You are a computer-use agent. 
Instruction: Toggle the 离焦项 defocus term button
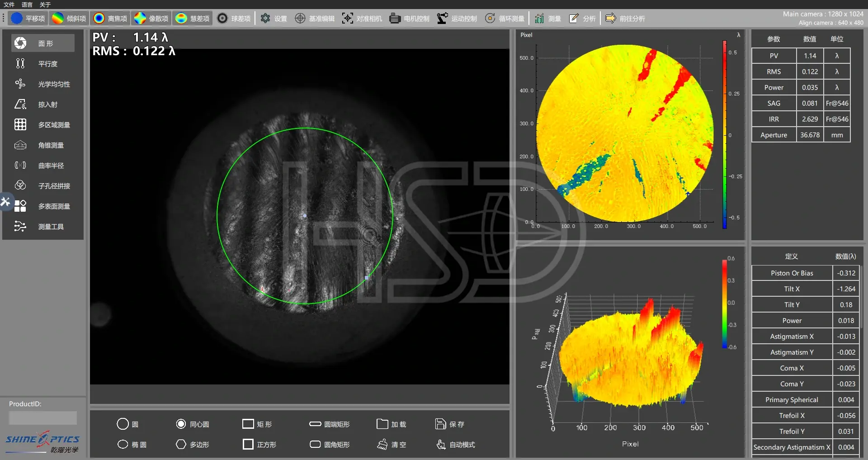[x=110, y=19]
